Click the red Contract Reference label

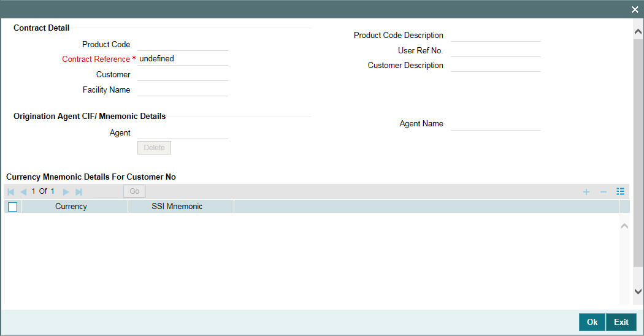click(x=96, y=59)
